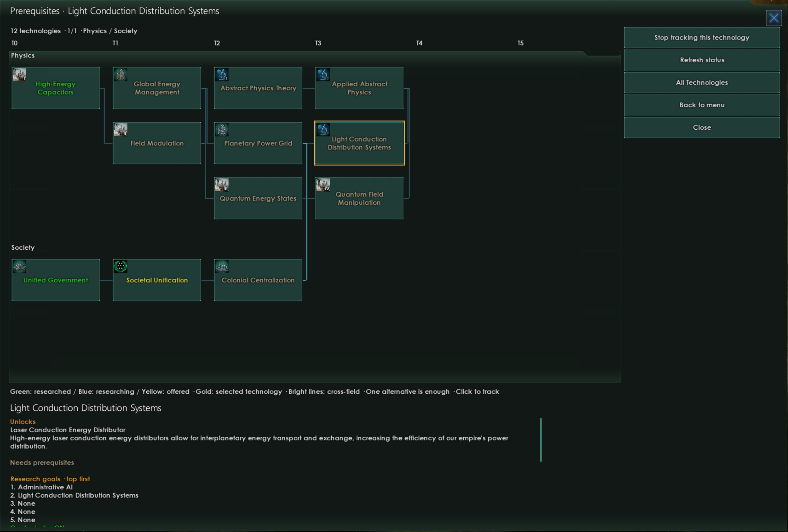Click research goal 2 Light Conduction Distribution Systems
788x532 pixels.
pos(74,495)
